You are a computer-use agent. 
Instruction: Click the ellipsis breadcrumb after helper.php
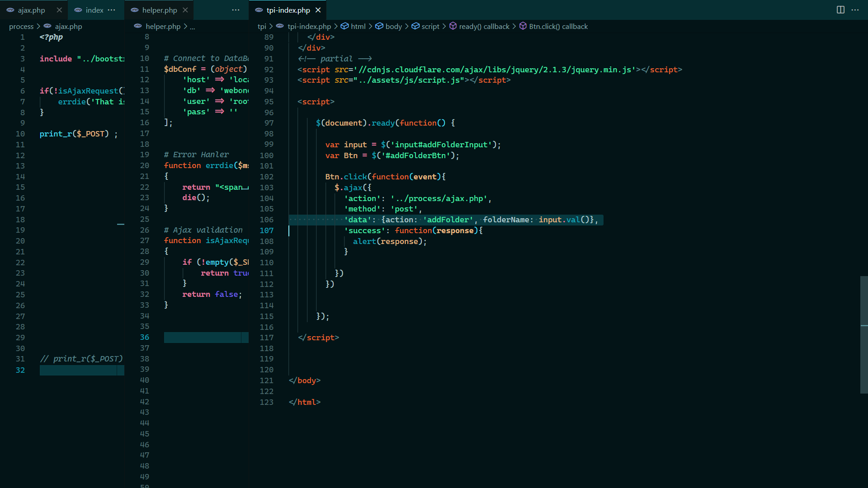193,27
